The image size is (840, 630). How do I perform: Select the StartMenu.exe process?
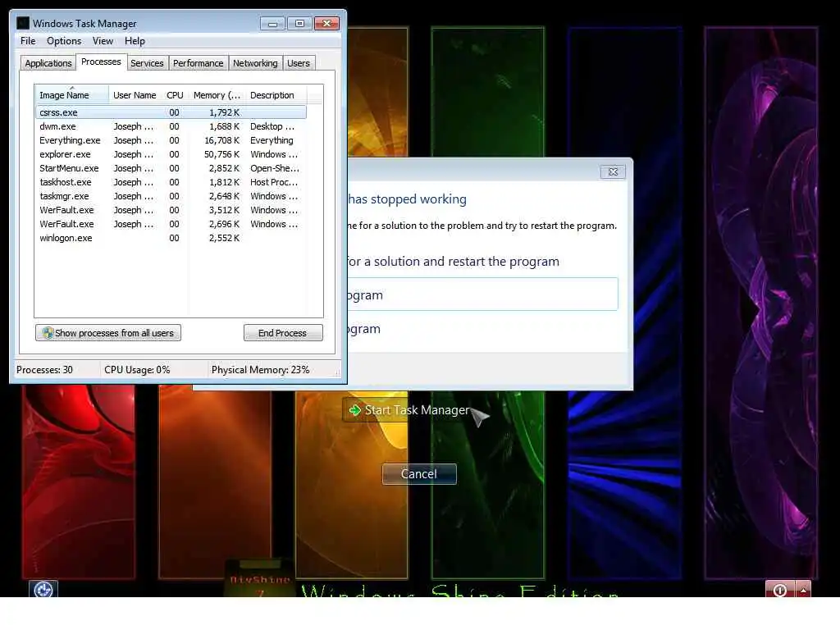pos(171,168)
